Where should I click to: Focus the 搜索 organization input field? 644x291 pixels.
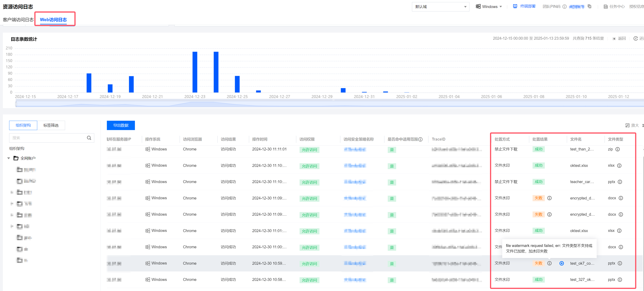[52, 138]
